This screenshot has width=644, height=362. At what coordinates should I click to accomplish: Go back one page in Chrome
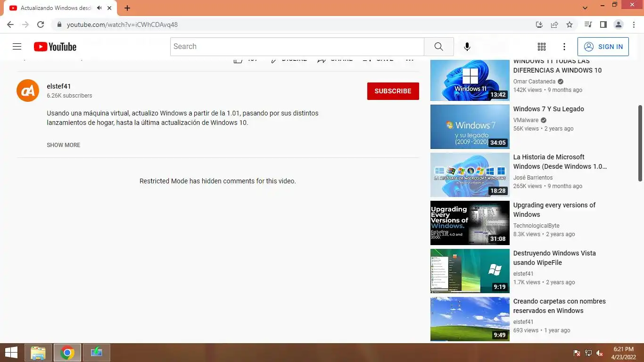(10, 25)
